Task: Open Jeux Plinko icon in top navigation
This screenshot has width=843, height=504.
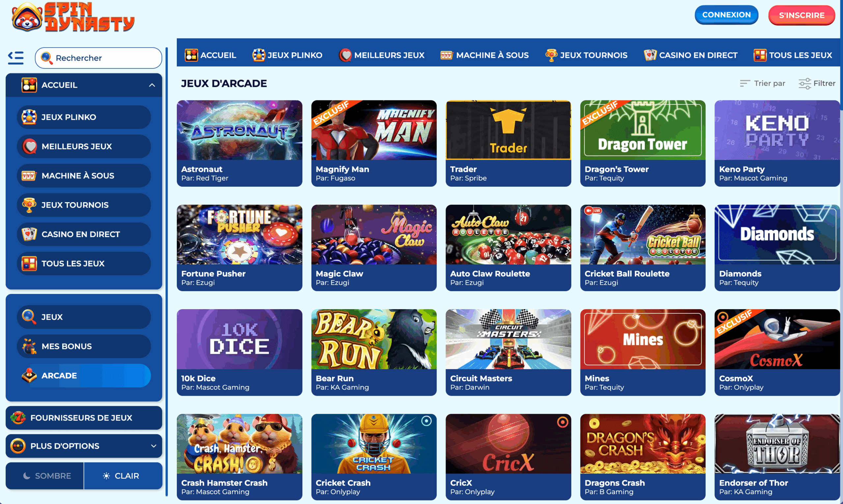Action: pyautogui.click(x=258, y=55)
